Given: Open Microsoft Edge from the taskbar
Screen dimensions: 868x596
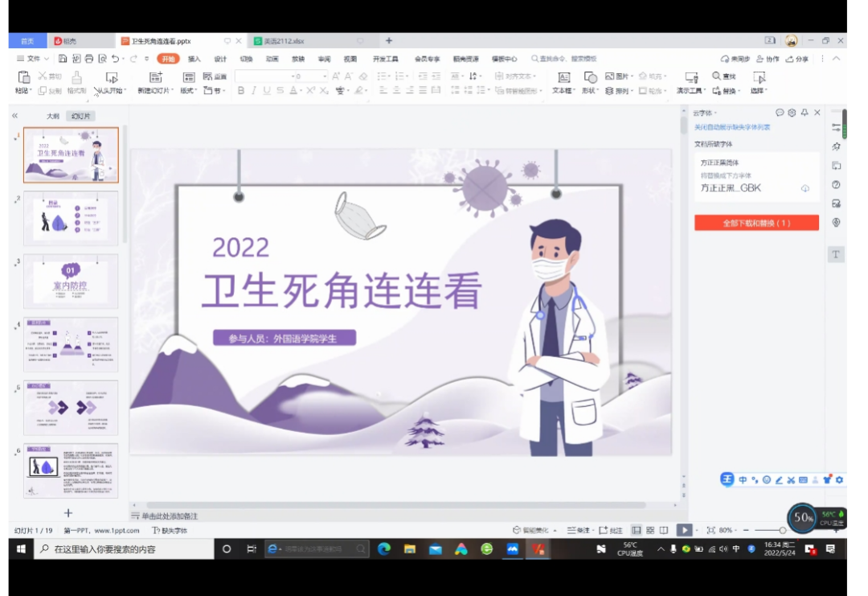Looking at the screenshot, I should point(383,549).
